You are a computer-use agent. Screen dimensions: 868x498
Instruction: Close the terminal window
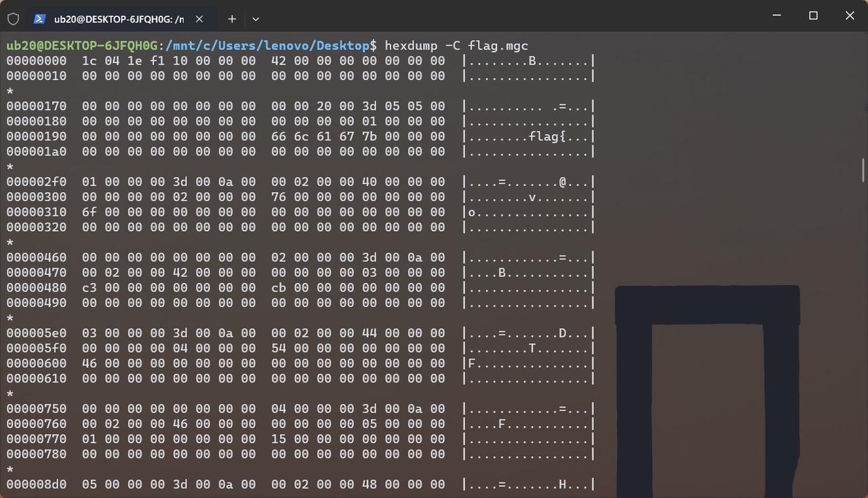[850, 16]
